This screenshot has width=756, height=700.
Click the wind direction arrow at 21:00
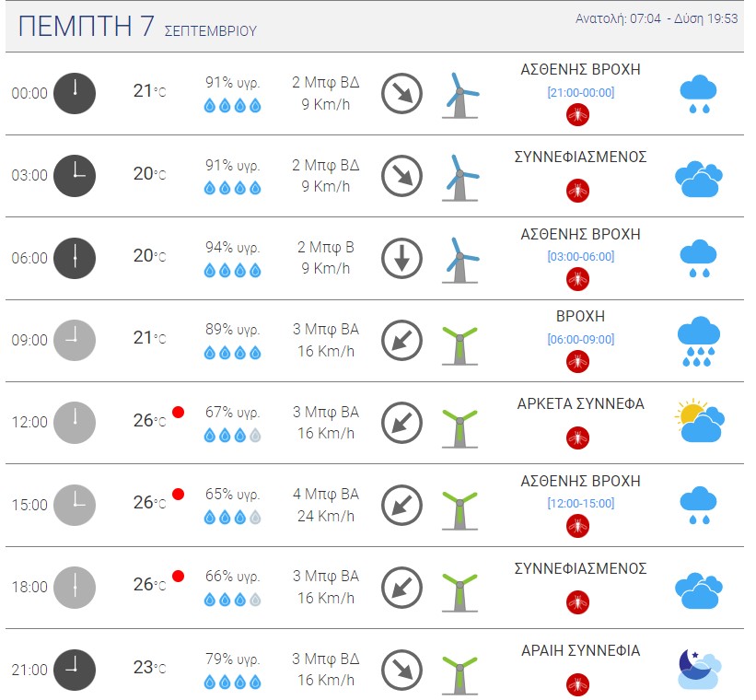(x=401, y=671)
